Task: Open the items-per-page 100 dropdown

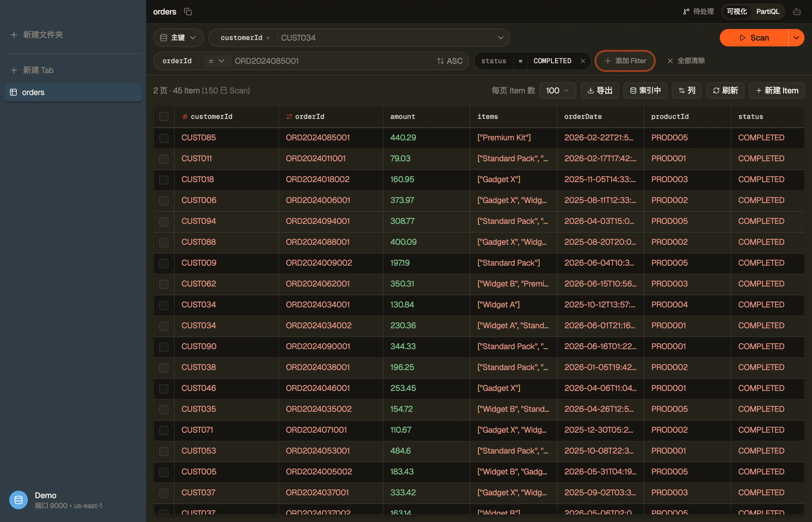Action: click(x=557, y=90)
